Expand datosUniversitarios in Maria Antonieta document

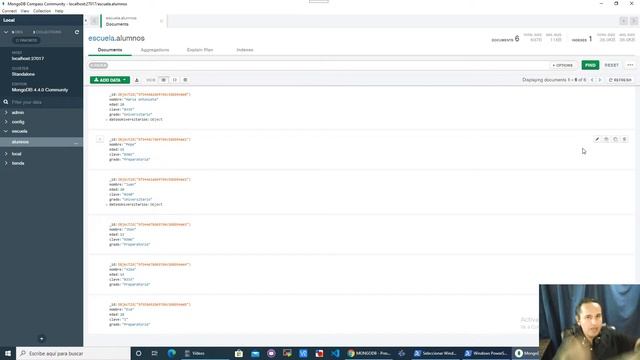tap(107, 120)
